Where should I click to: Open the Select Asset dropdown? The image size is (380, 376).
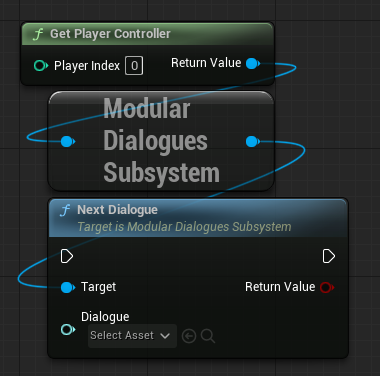(132, 336)
